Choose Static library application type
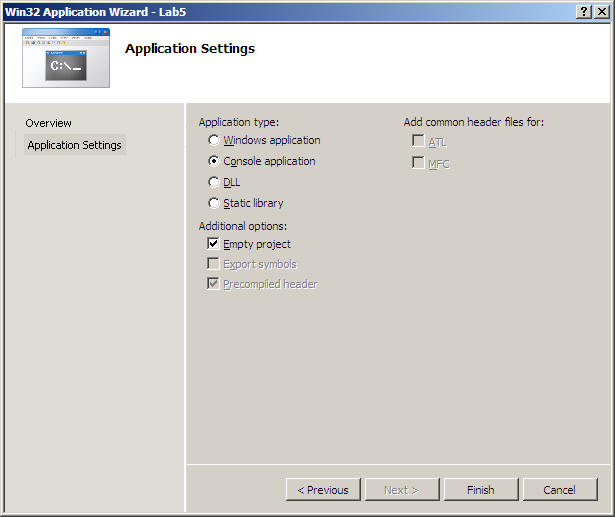 point(214,203)
